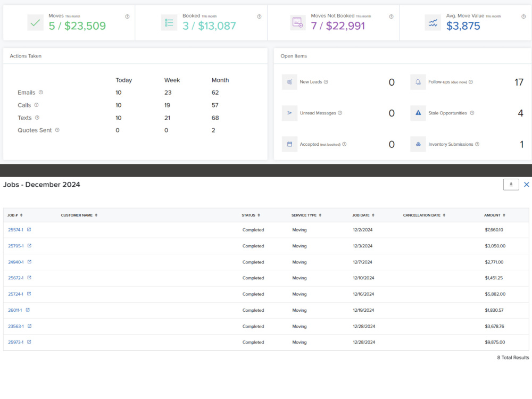Click the Stale Opportunities warning icon

coord(418,113)
